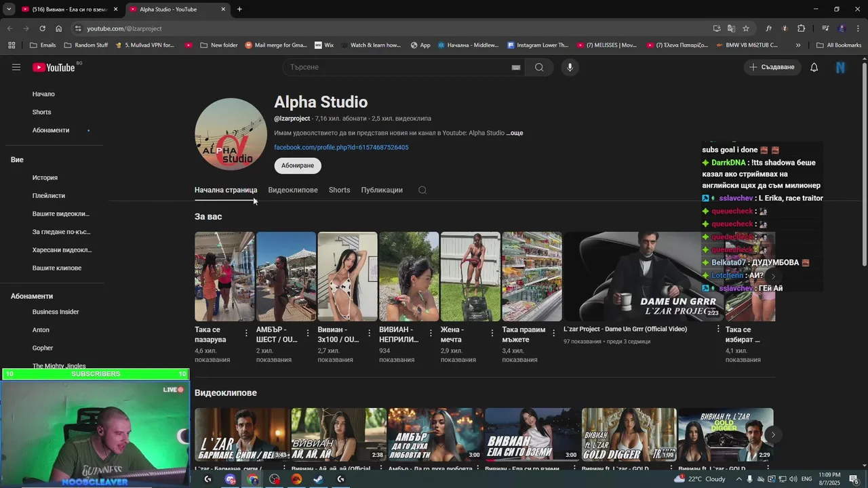
Task: Open Shorts in the YouTube sidebar
Action: click(41, 112)
